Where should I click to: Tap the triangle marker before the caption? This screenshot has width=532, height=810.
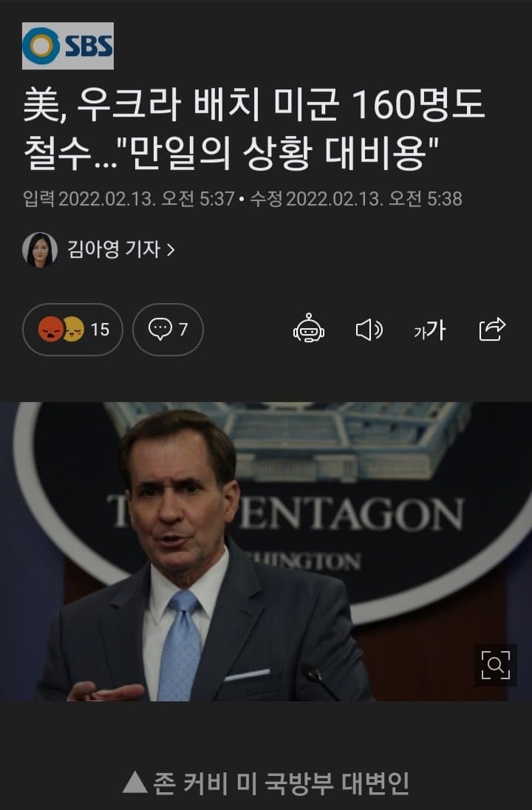(135, 782)
